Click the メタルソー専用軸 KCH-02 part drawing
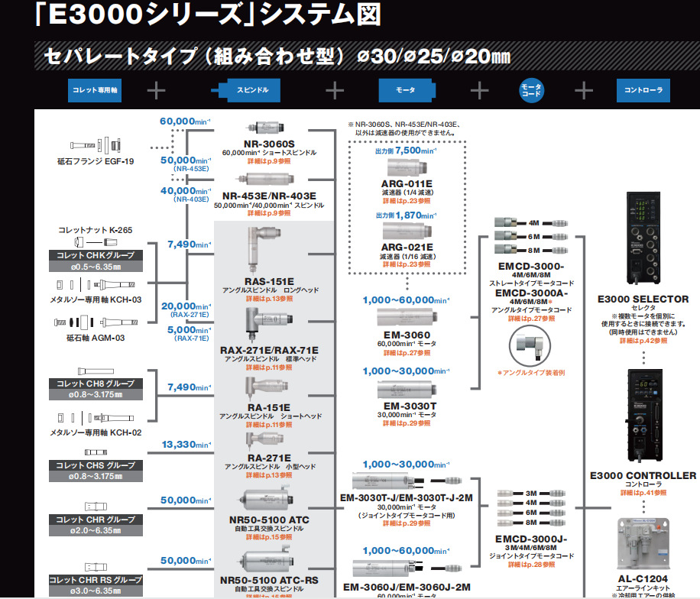The width and height of the screenshot is (700, 599). tap(96, 418)
